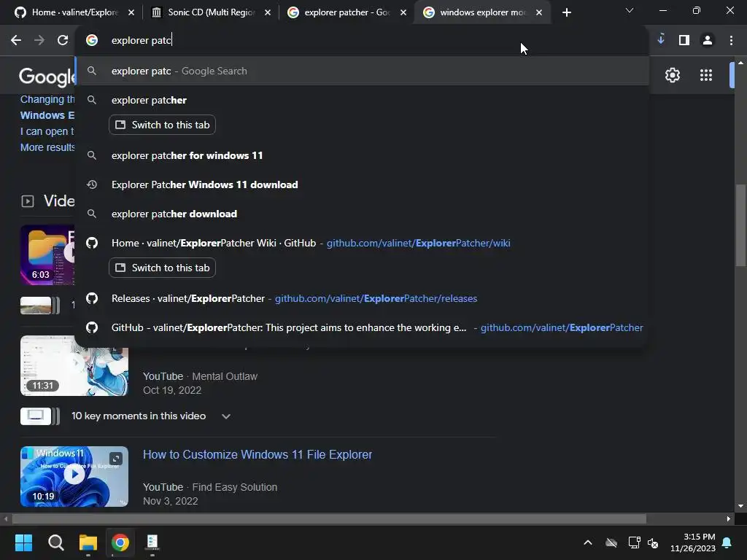The image size is (747, 560).
Task: Close the explorer patcher Google tab
Action: tap(403, 13)
